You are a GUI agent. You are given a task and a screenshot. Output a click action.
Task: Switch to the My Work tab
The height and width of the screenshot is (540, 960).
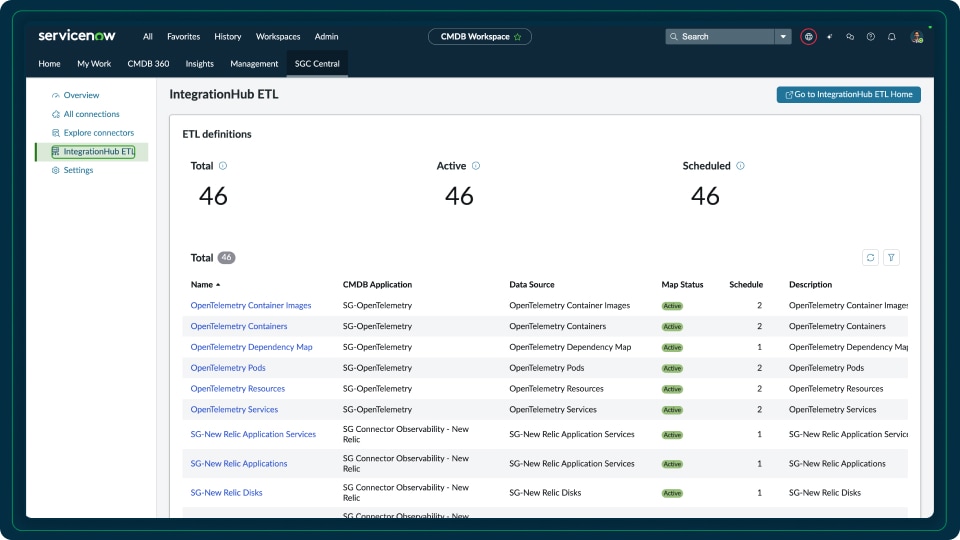click(94, 64)
